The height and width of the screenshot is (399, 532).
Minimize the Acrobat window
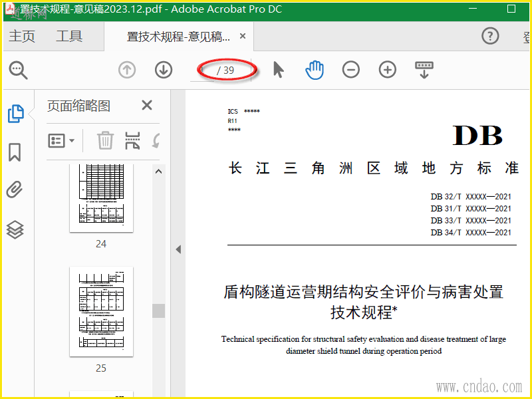[473, 9]
